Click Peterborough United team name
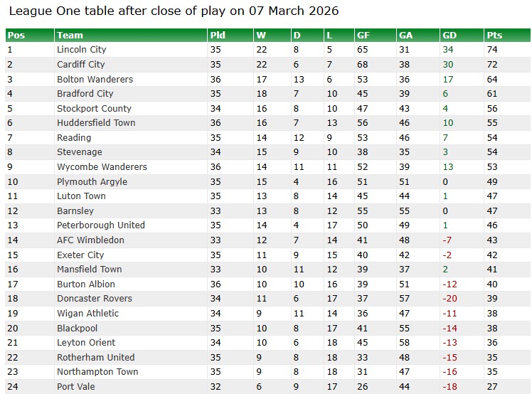The height and width of the screenshot is (394, 532). tap(100, 225)
